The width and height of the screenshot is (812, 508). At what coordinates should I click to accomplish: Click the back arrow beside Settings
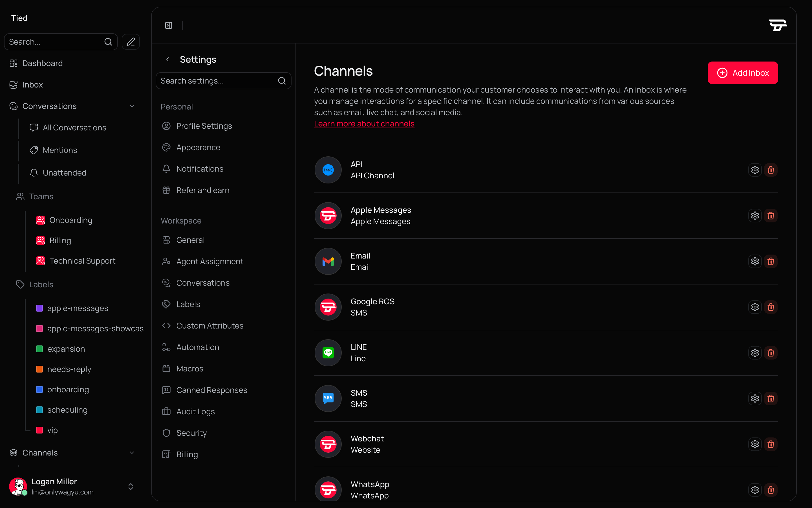click(x=167, y=60)
